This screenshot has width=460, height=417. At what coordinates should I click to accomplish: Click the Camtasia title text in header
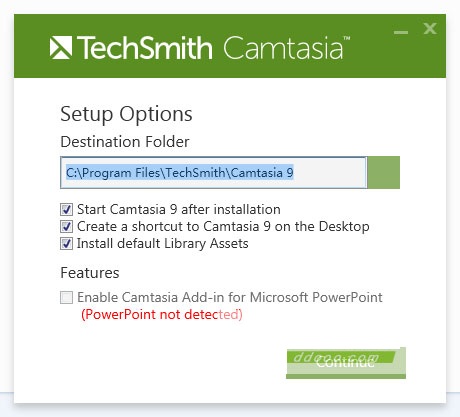[x=286, y=48]
